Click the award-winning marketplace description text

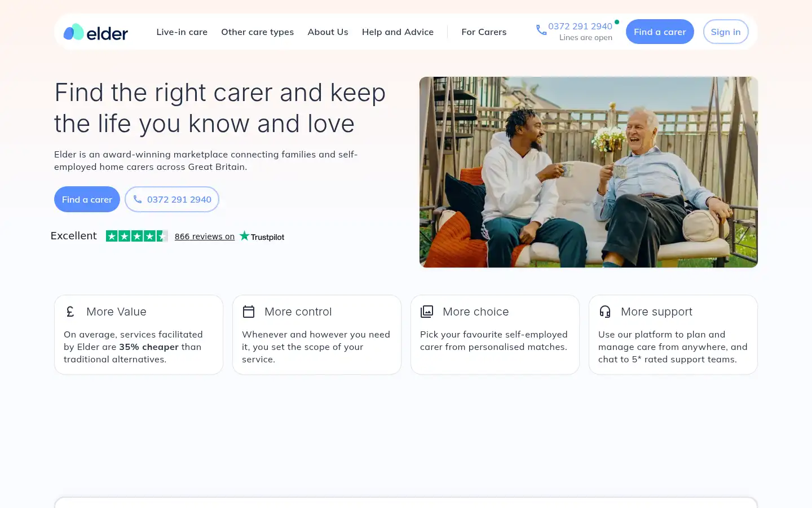(x=206, y=160)
